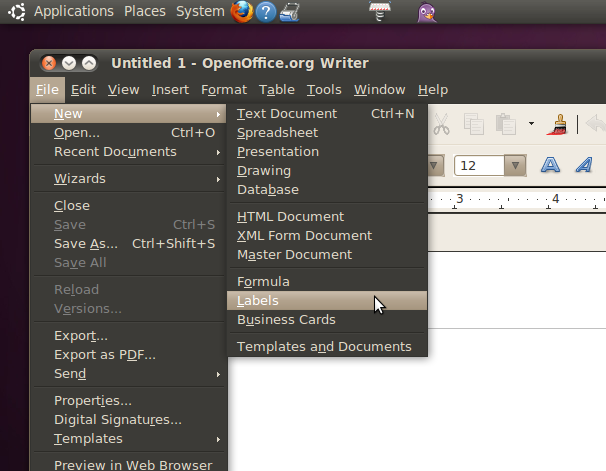
Task: Create a new Master Document
Action: pyautogui.click(x=327, y=255)
